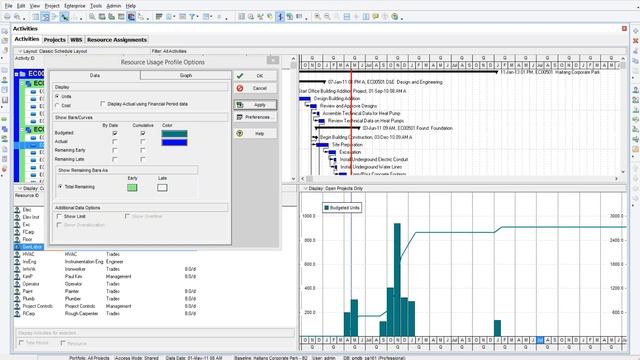Open the Enterprise menu
640x360 pixels.
(75, 6)
